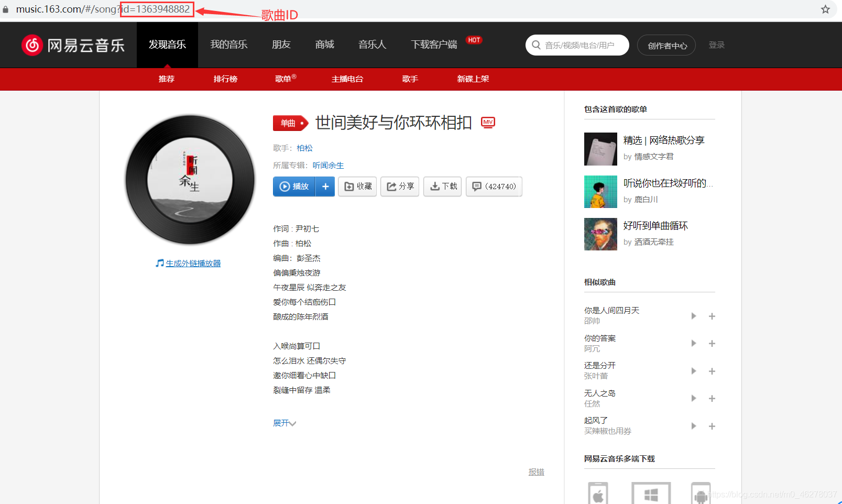842x504 pixels.
Task: Open similar song title 你的答案
Action: [x=600, y=338]
